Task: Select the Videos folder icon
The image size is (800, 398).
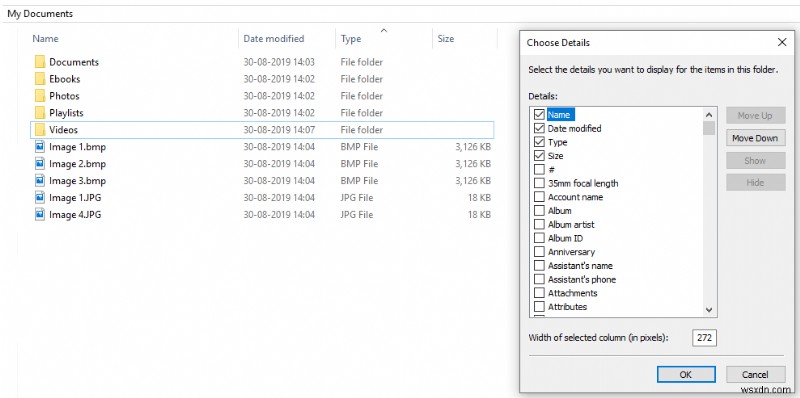Action: point(40,130)
